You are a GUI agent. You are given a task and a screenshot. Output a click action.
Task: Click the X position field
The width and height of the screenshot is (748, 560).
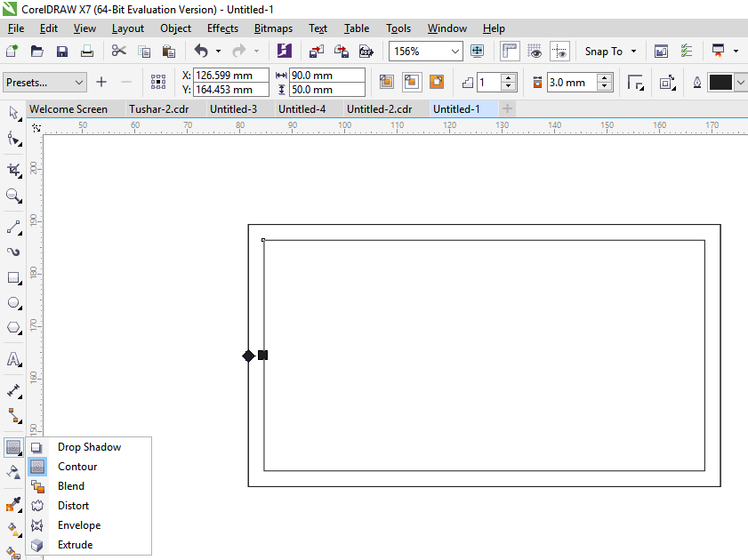231,75
